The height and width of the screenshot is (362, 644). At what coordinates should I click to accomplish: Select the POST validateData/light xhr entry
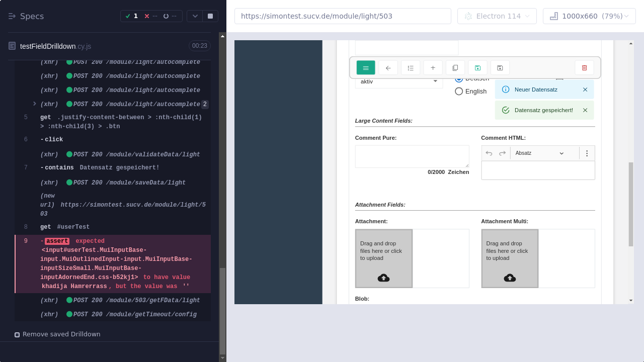click(113, 154)
